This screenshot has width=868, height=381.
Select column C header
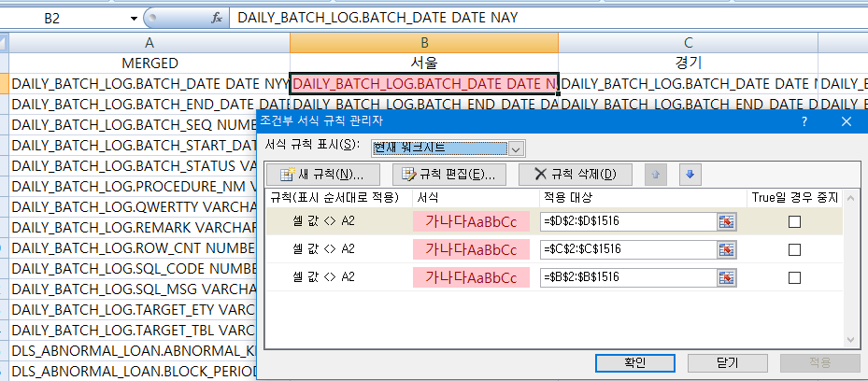click(x=688, y=42)
